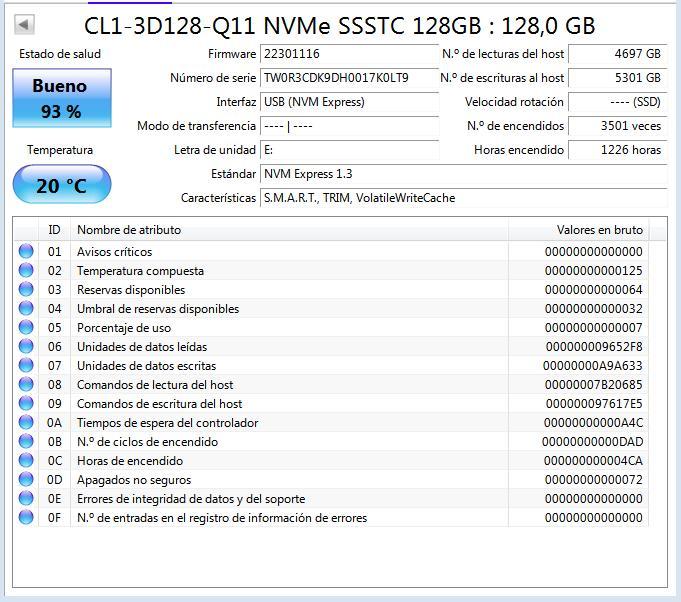Screen dimensions: 681x602
Task: Click the Bueno 93 % health status button
Action: click(x=62, y=98)
